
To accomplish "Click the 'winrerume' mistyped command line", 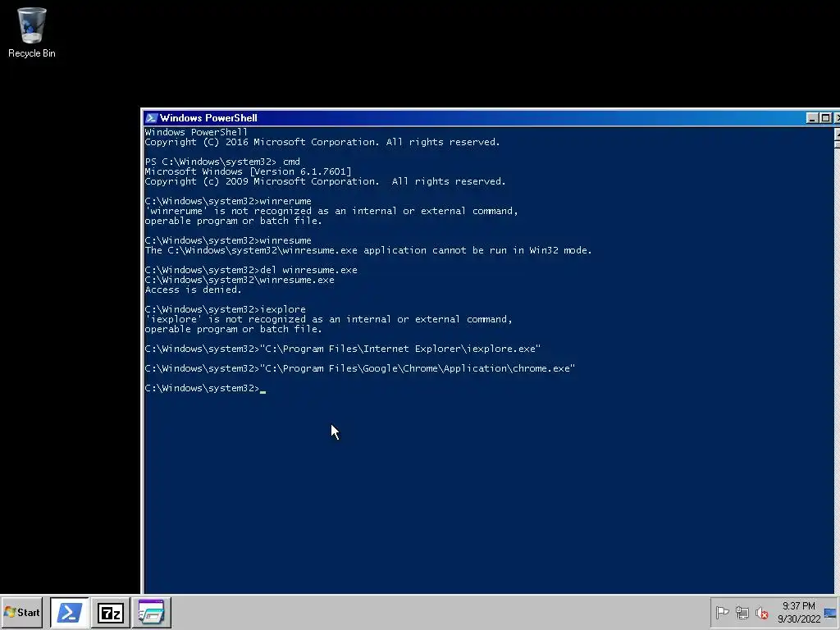I will pos(228,202).
